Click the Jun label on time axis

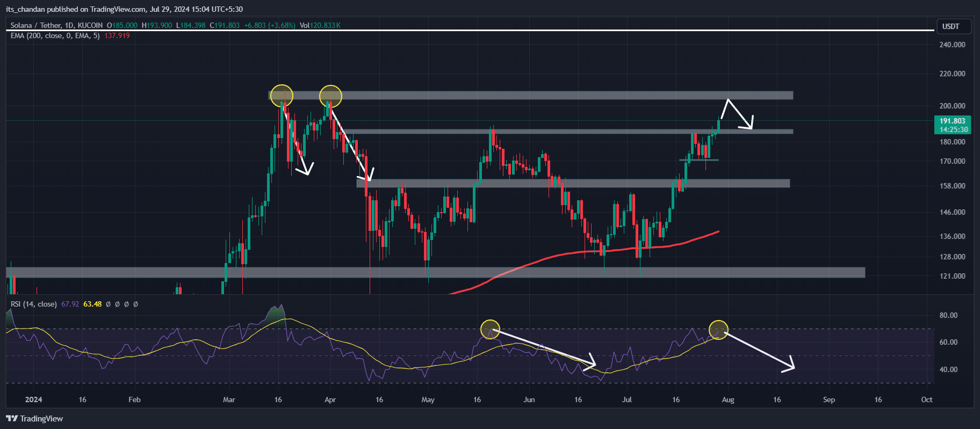pos(529,399)
